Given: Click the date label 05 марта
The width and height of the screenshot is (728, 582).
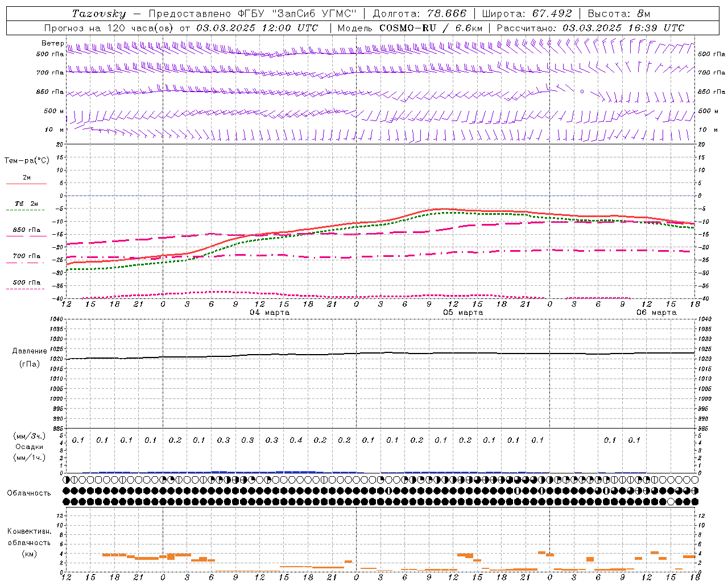Looking at the screenshot, I should (x=463, y=312).
